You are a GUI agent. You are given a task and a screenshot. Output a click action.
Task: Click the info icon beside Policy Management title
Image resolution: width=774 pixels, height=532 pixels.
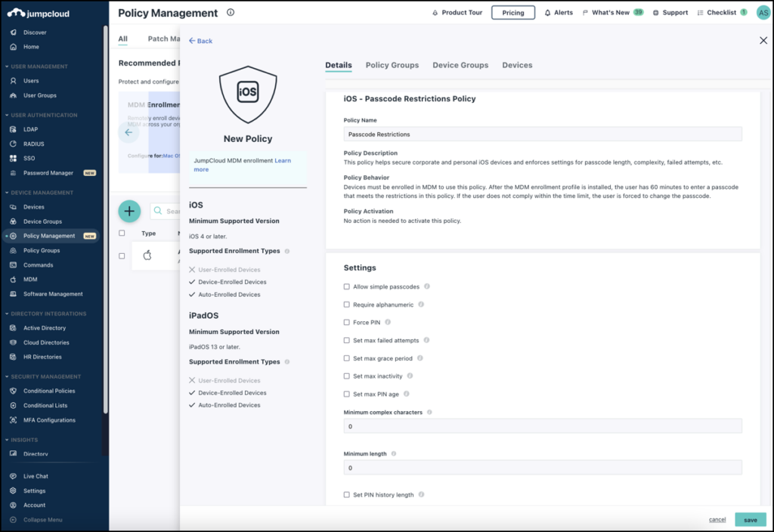point(231,13)
